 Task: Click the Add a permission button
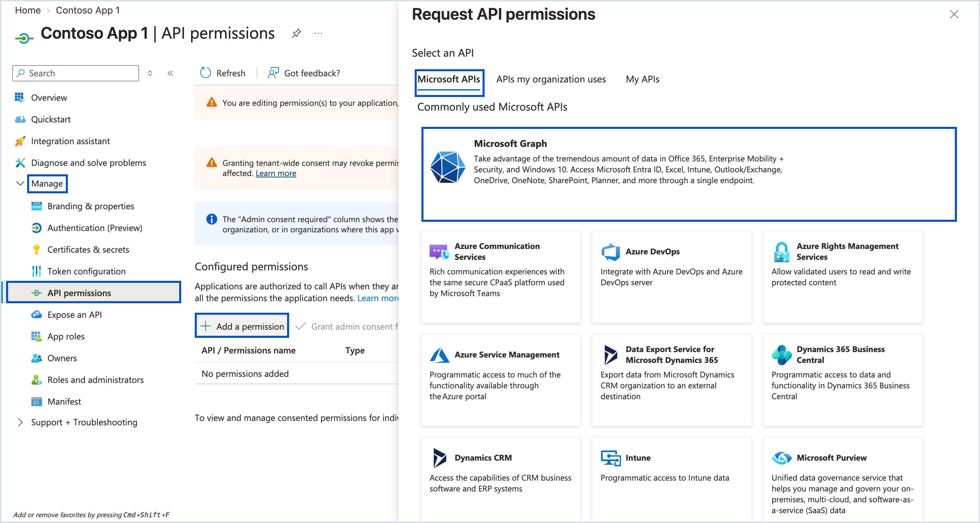pyautogui.click(x=242, y=326)
